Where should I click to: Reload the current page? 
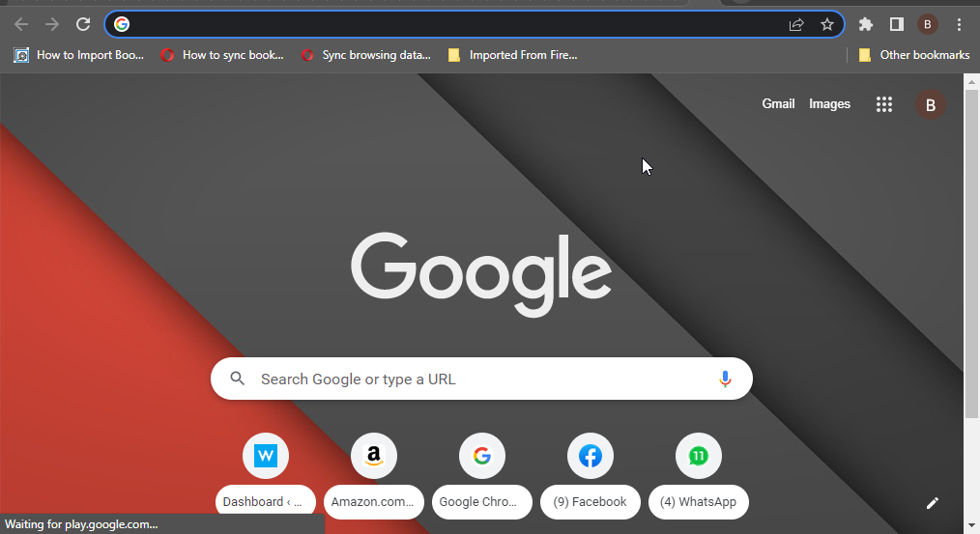coord(83,24)
